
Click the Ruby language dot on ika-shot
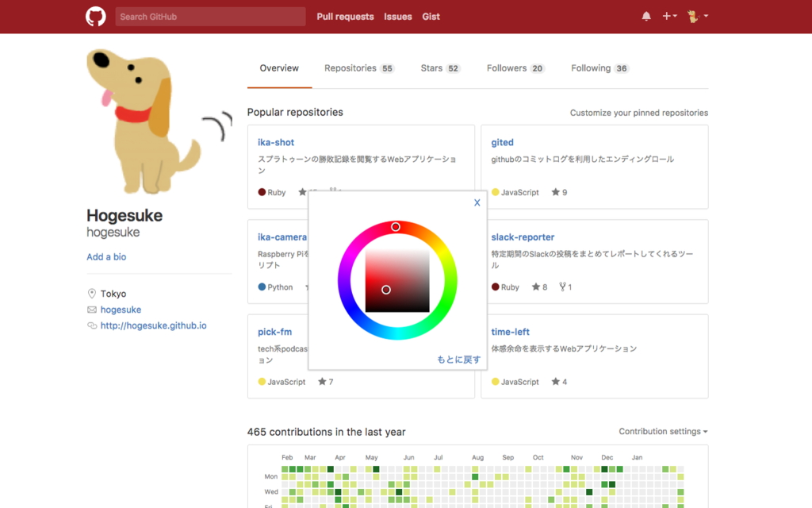point(262,192)
